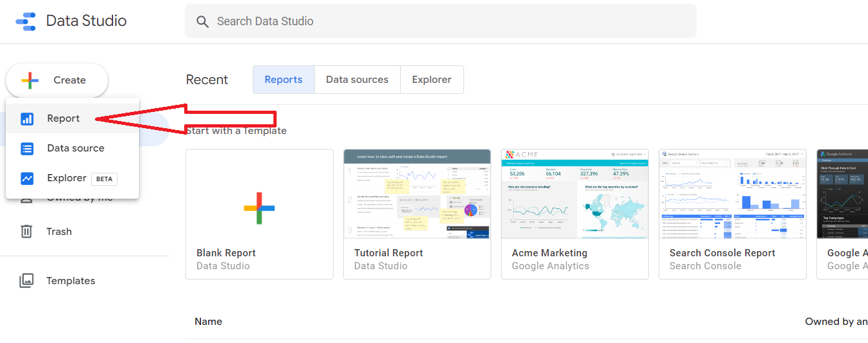Sort by the Name column header
The height and width of the screenshot is (343, 868).
point(208,322)
